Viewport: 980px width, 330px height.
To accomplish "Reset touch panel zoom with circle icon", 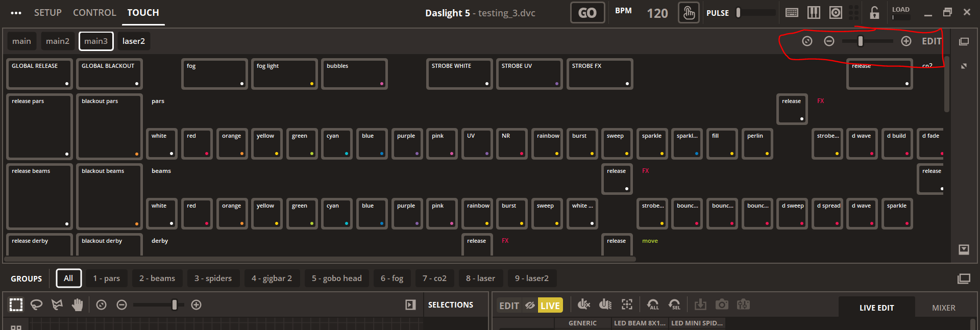I will pos(807,41).
